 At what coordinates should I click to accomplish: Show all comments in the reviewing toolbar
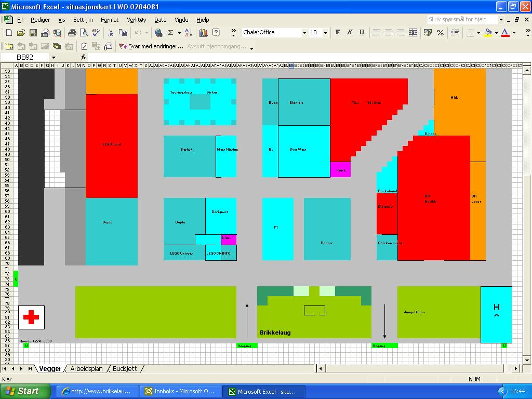pos(57,46)
